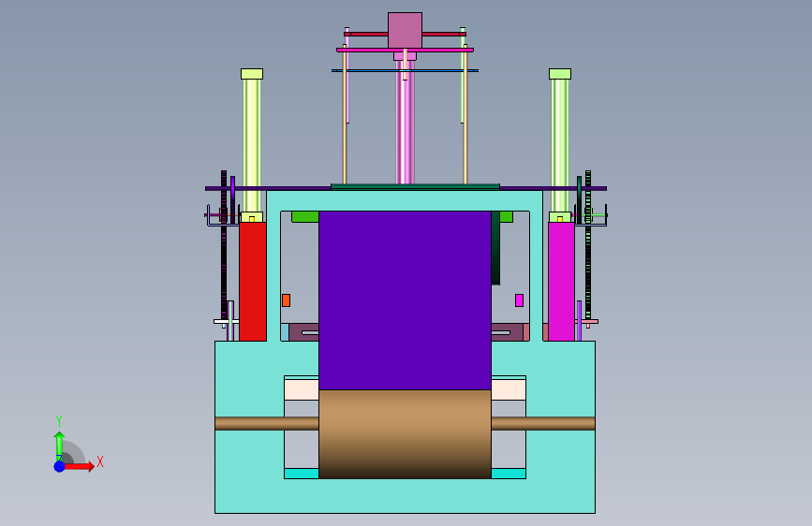812x526 pixels.
Task: Select the right mauve slotted bracket
Action: 507,332
